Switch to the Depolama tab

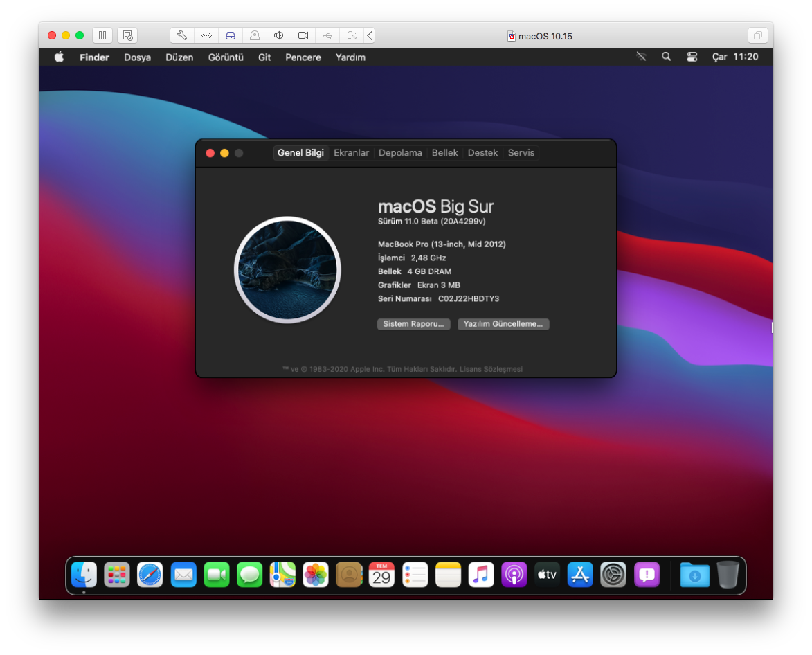point(400,153)
